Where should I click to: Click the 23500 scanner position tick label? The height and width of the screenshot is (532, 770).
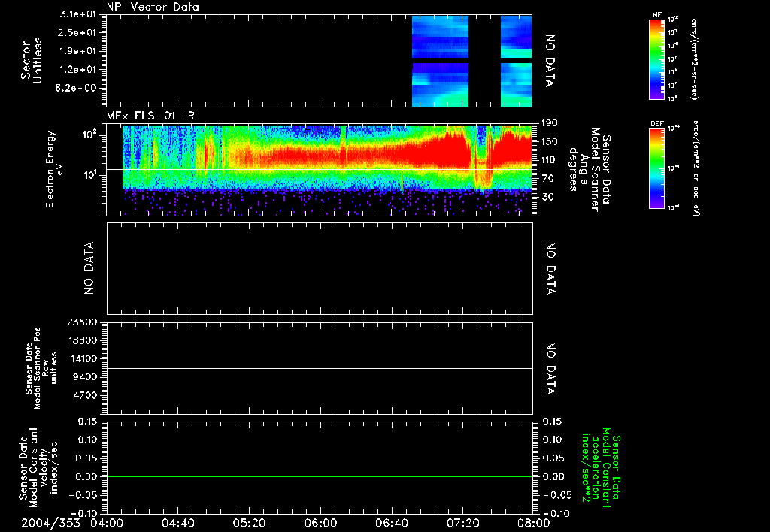point(81,322)
